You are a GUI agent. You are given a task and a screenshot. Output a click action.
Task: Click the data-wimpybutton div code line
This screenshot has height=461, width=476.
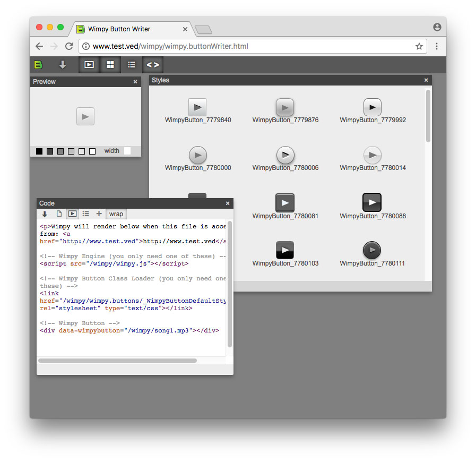(129, 330)
